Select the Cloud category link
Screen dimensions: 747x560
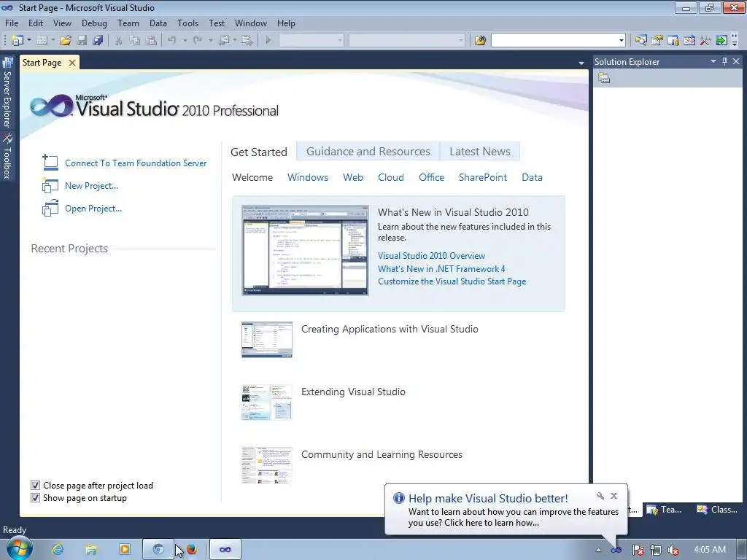pyautogui.click(x=391, y=177)
